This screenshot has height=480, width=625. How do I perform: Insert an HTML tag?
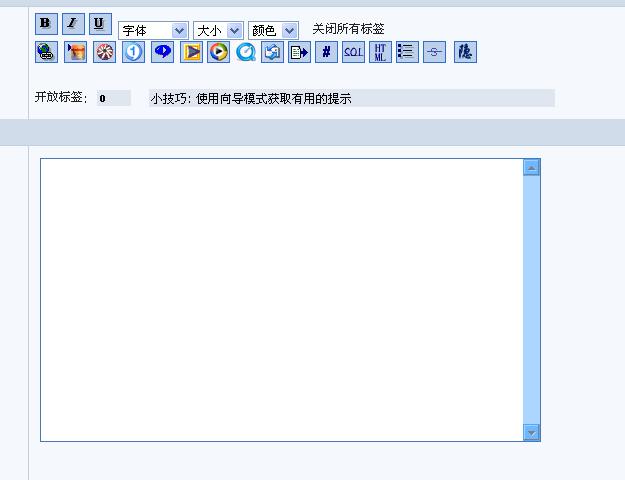click(x=380, y=52)
